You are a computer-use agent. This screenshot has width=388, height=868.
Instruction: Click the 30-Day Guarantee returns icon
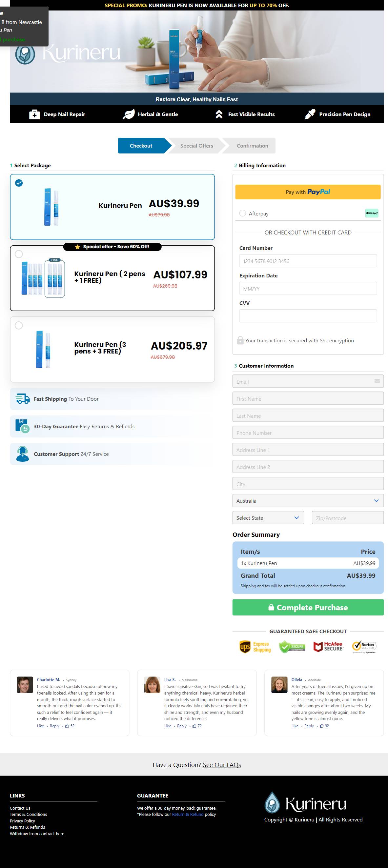(x=22, y=426)
